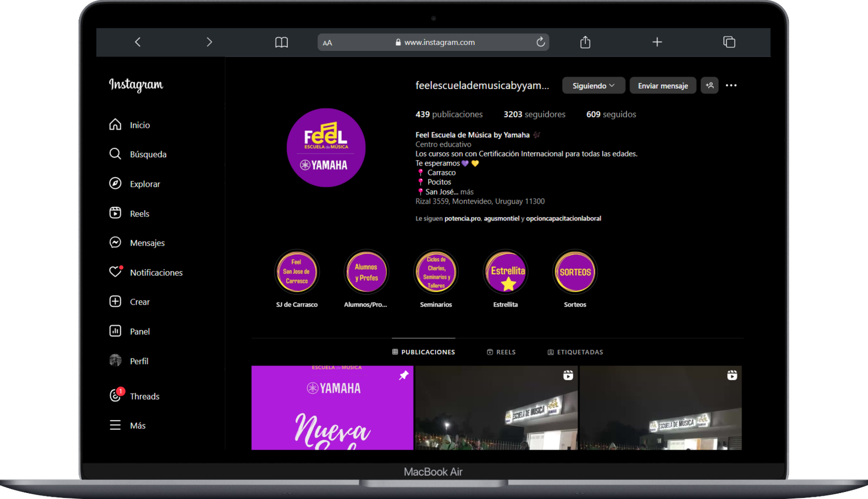The width and height of the screenshot is (868, 499).
Task: Open the Siguiendo dropdown button
Action: 593,86
